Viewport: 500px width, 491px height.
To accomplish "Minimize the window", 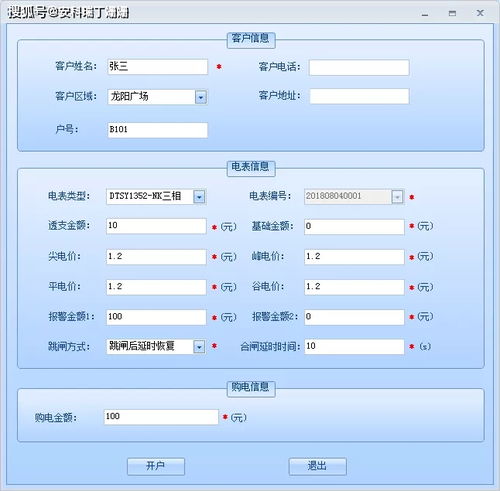I will pos(425,14).
